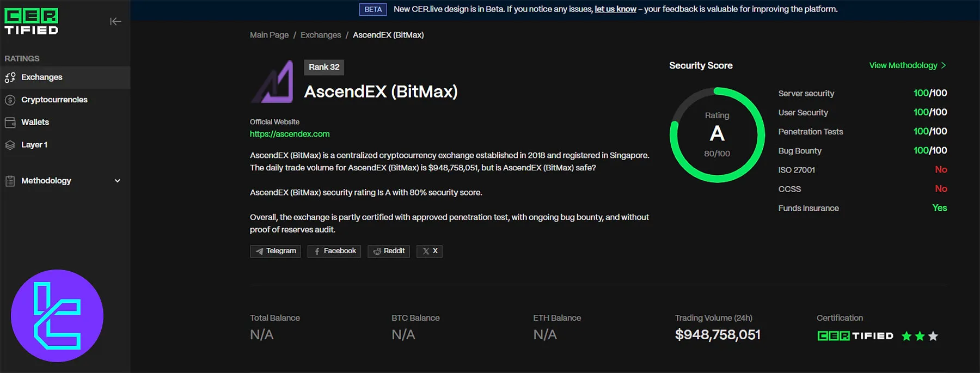Click the Server security 100/100 score
This screenshot has height=373, width=980.
click(930, 93)
